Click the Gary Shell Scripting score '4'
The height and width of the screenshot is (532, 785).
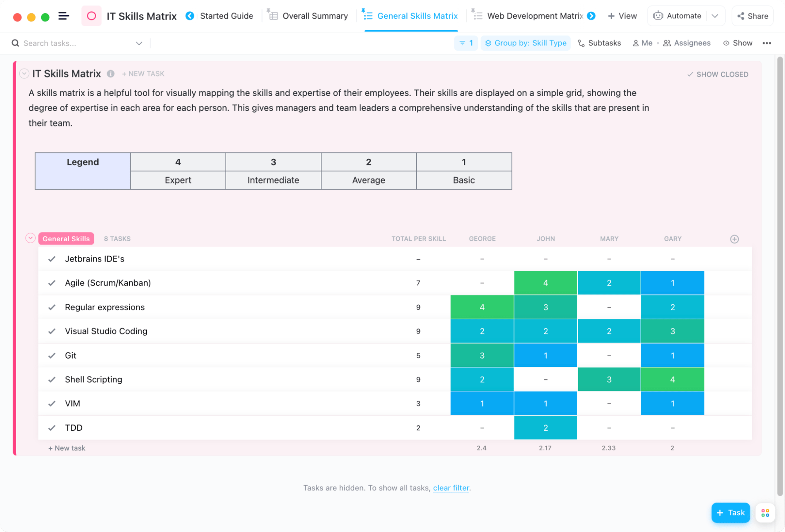tap(672, 379)
